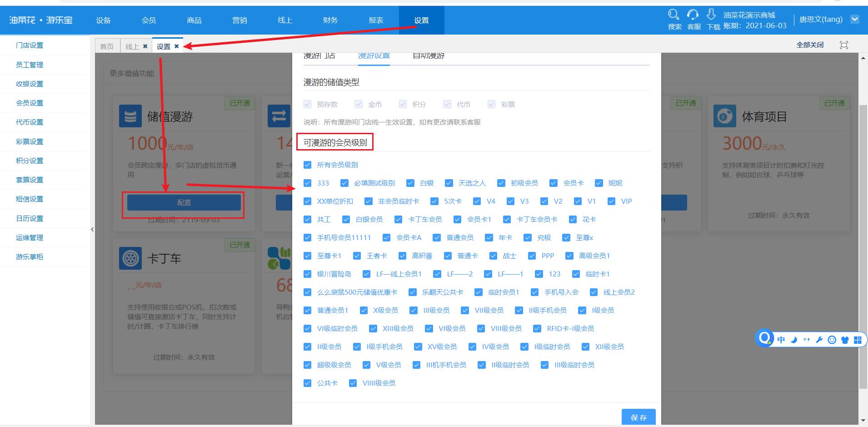Uncheck the 花卡 checkbox

[573, 219]
